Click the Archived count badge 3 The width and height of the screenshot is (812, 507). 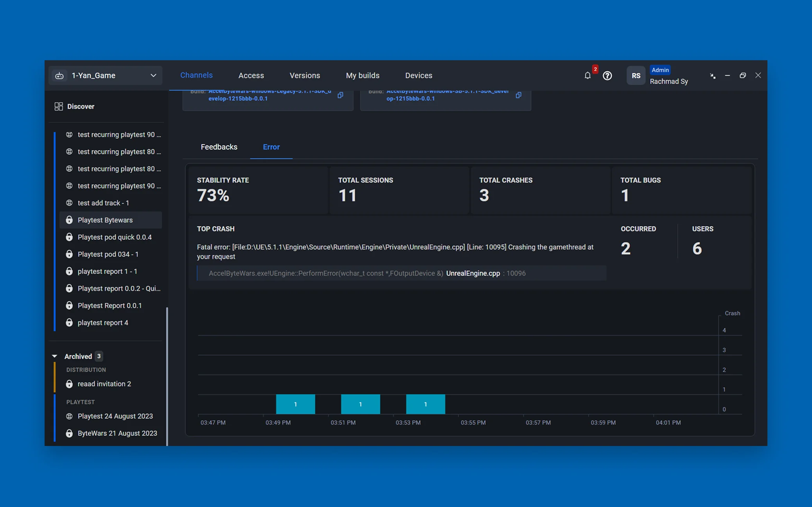pos(99,356)
